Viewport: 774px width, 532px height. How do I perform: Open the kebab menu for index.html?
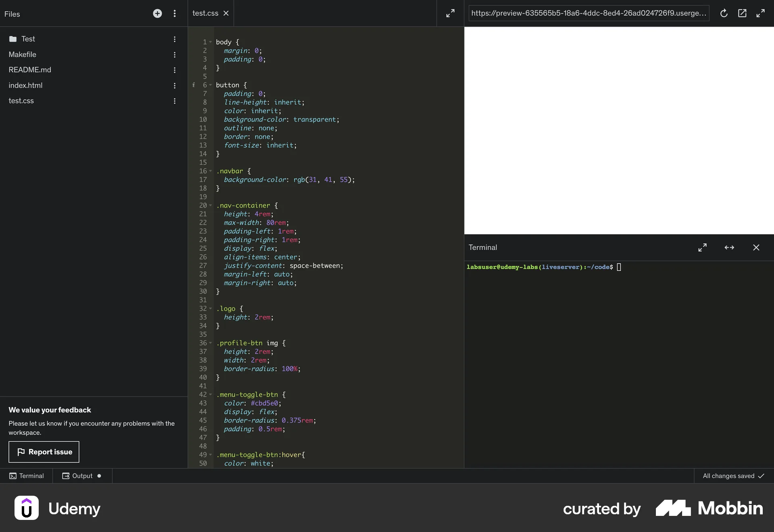point(175,86)
